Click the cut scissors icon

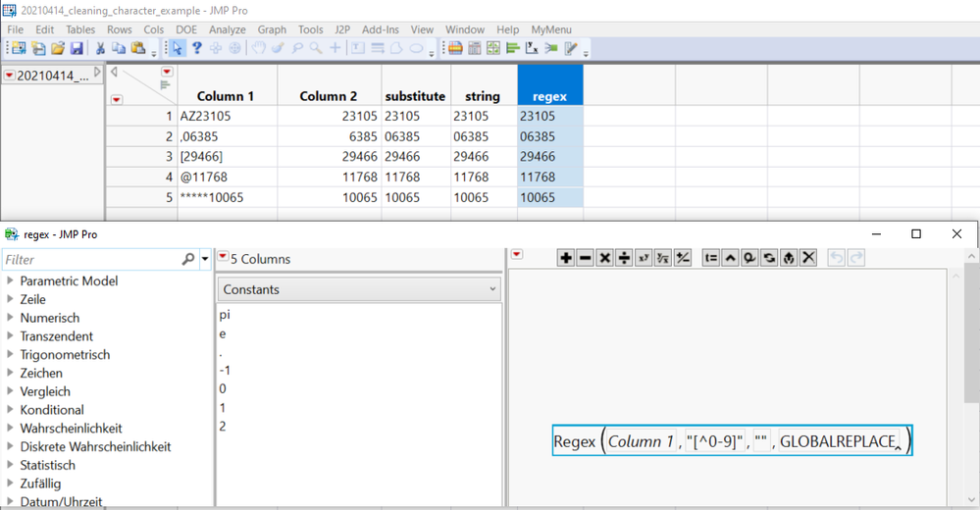point(100,48)
